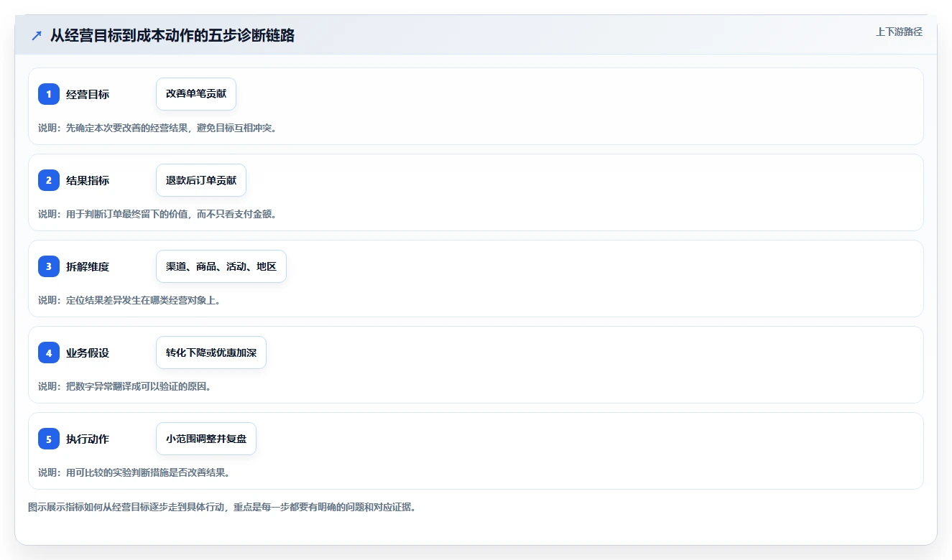Click the arrow icon beside the header title
952x560 pixels.
(37, 35)
